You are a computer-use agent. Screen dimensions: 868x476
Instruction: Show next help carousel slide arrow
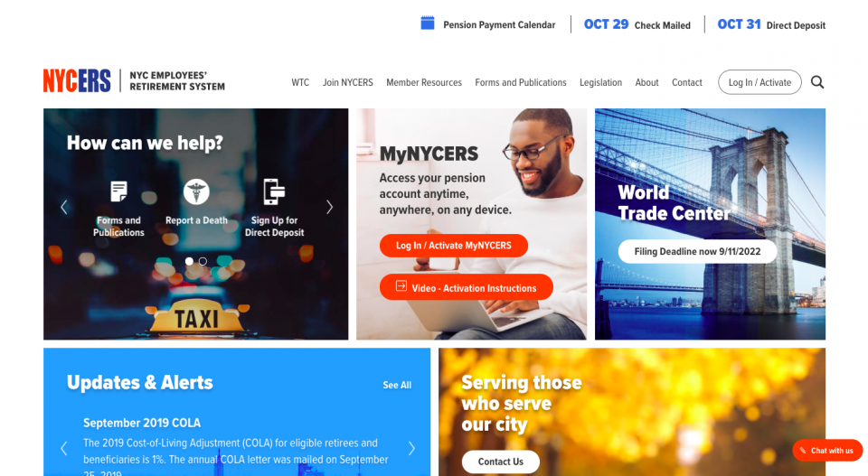pos(329,208)
